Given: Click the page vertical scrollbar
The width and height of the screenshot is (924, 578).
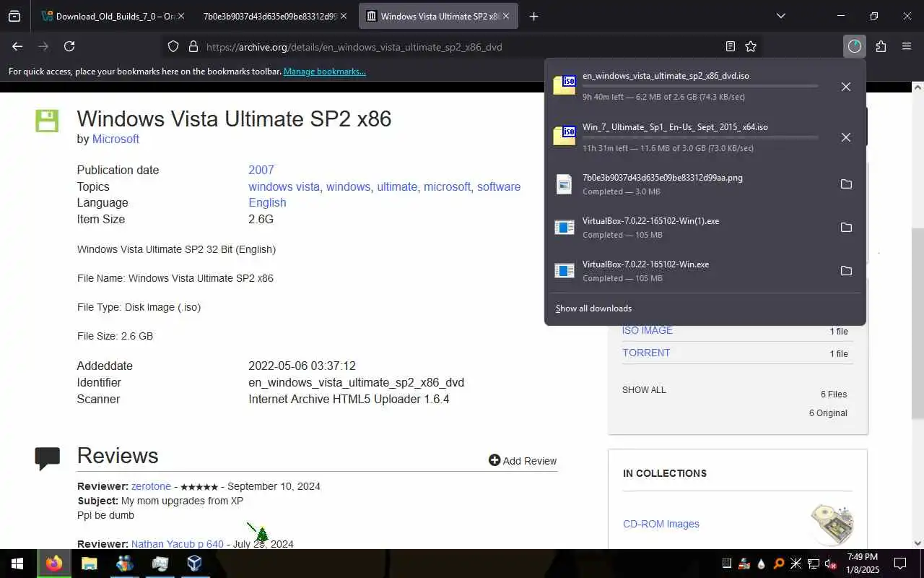Looking at the screenshot, I should [918, 323].
